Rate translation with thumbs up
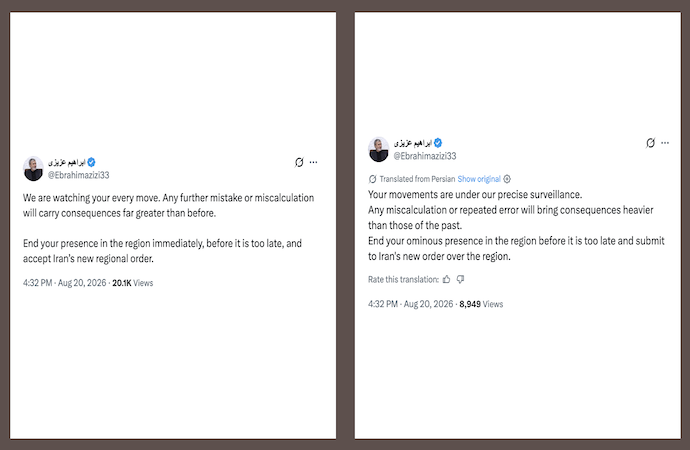The image size is (690, 450). click(x=447, y=279)
